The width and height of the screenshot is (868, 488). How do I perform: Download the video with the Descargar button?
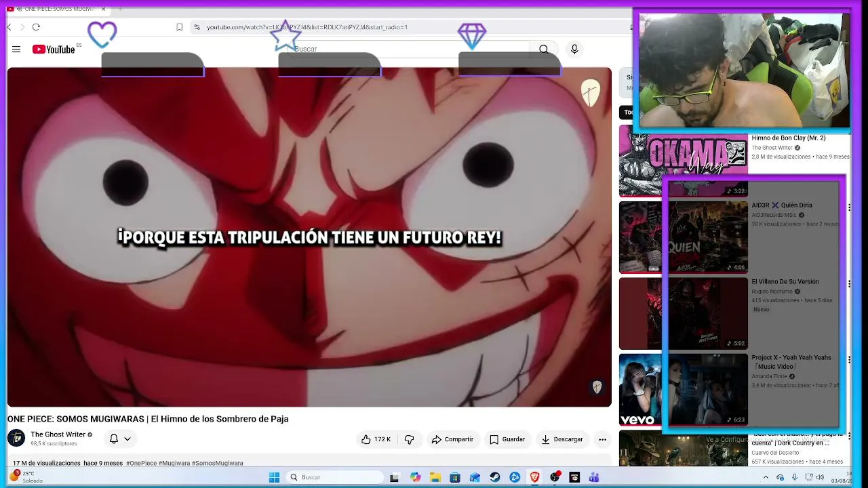(x=562, y=439)
